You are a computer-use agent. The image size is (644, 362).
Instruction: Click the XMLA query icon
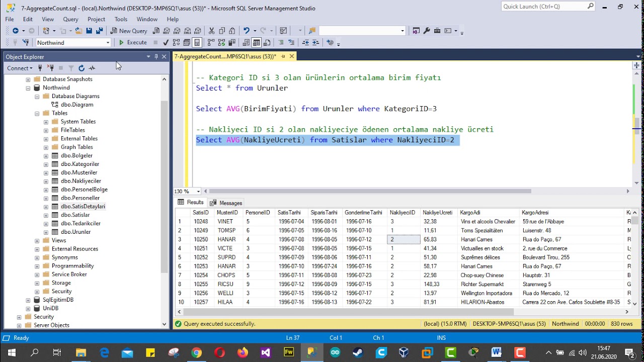(x=188, y=31)
